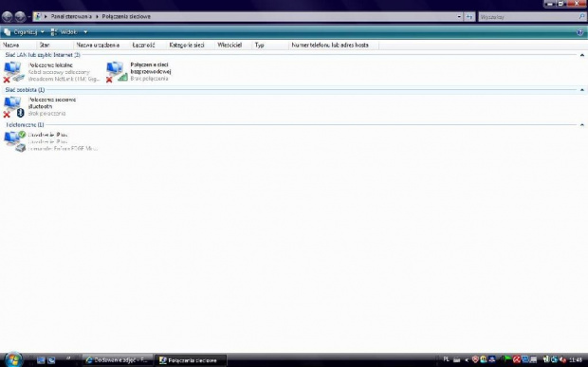Select the Bluetooth network connection icon
The height and width of the screenshot is (367, 588).
coord(13,107)
